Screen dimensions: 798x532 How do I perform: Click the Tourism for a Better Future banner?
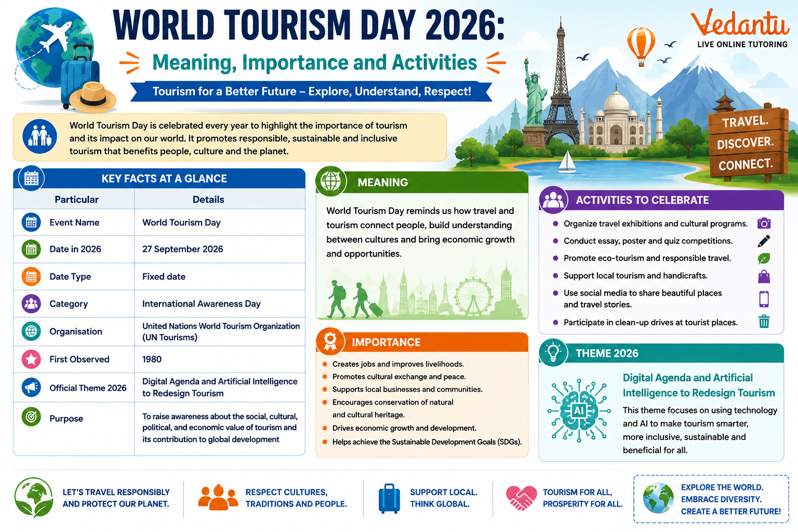pyautogui.click(x=312, y=91)
